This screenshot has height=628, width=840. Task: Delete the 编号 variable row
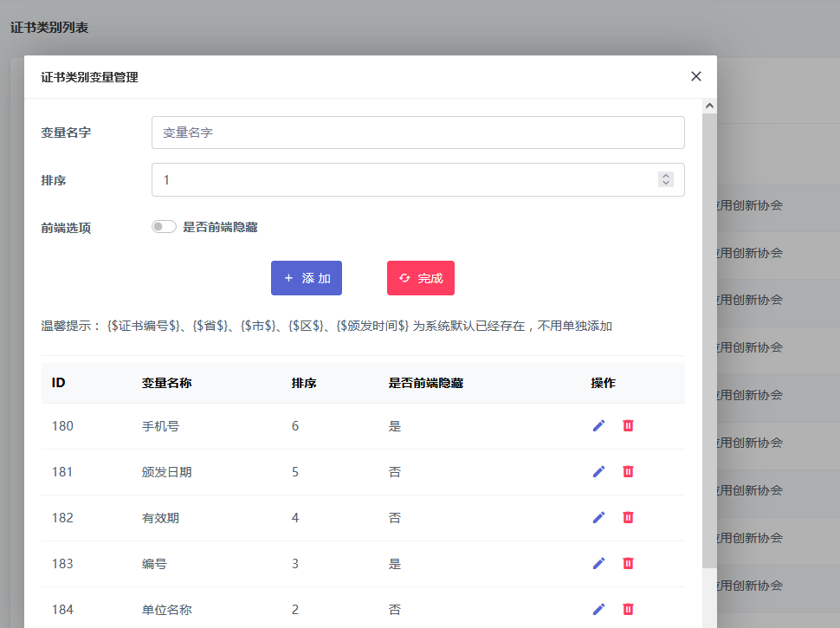(628, 563)
